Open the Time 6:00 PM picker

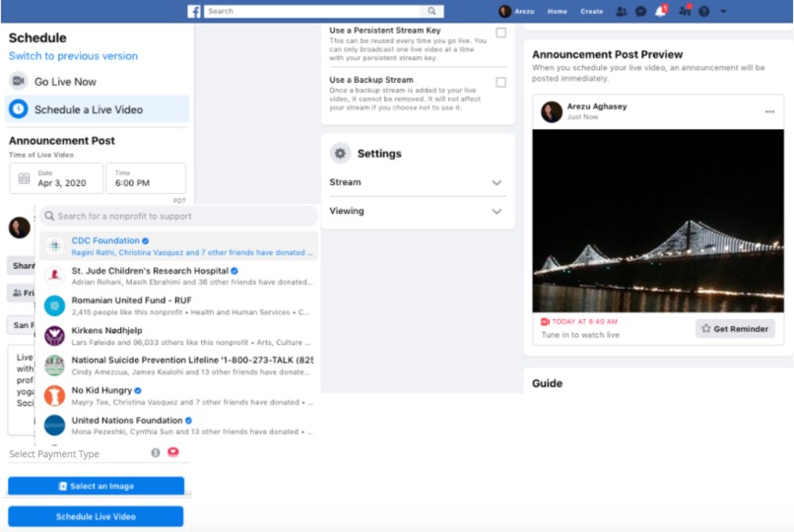point(146,178)
